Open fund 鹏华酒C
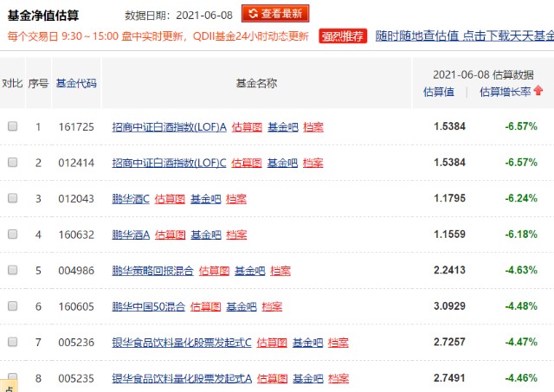 coord(131,199)
